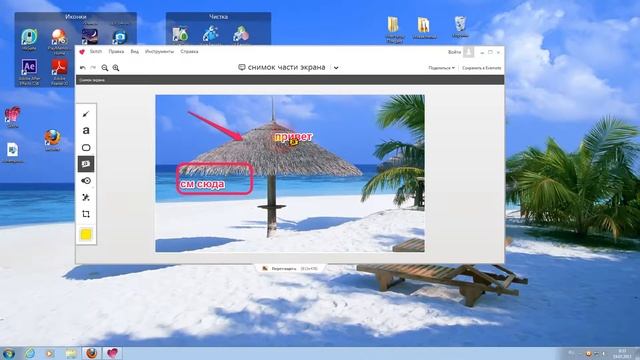This screenshot has height=360, width=640.
Task: Select the Pixelate blur tool
Action: 86,181
